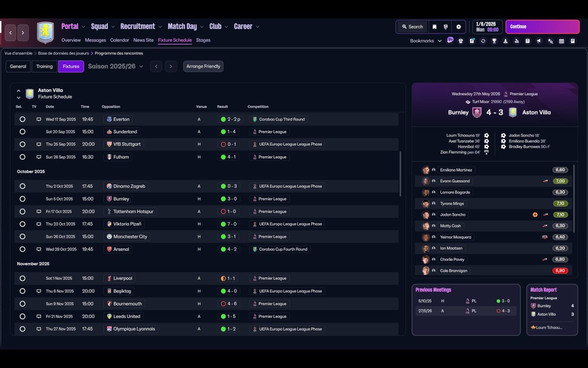Open the bookmark icon beside Search

(x=434, y=27)
